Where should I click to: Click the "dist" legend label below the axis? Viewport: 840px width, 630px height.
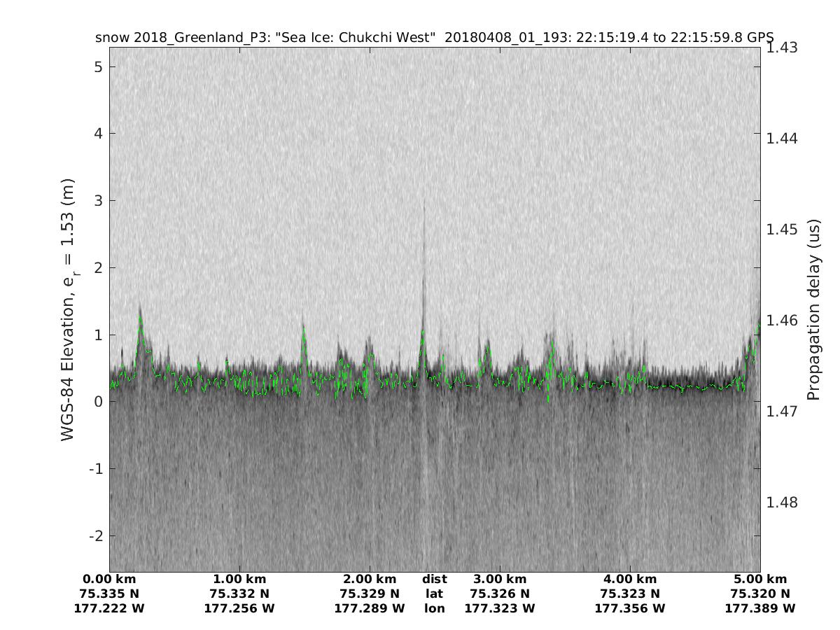pyautogui.click(x=434, y=579)
